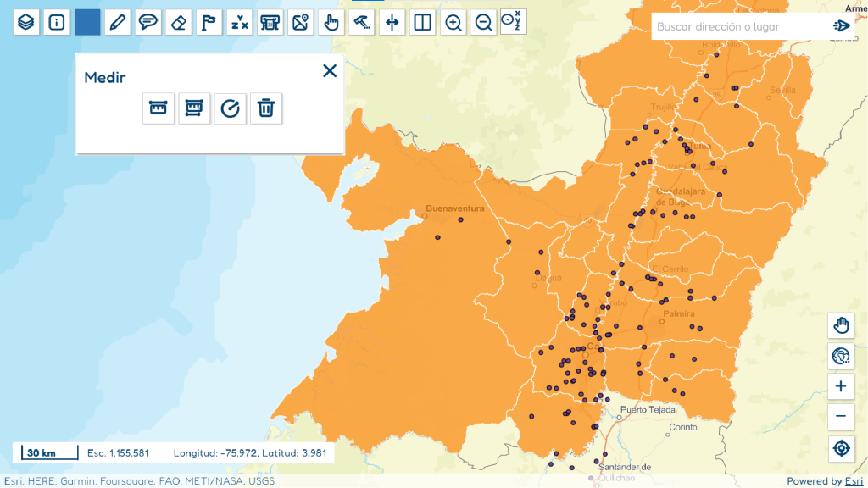Viewport: 868px width, 488px height.
Task: Click the 'Esc. 1.155.581' scale text
Action: [118, 453]
